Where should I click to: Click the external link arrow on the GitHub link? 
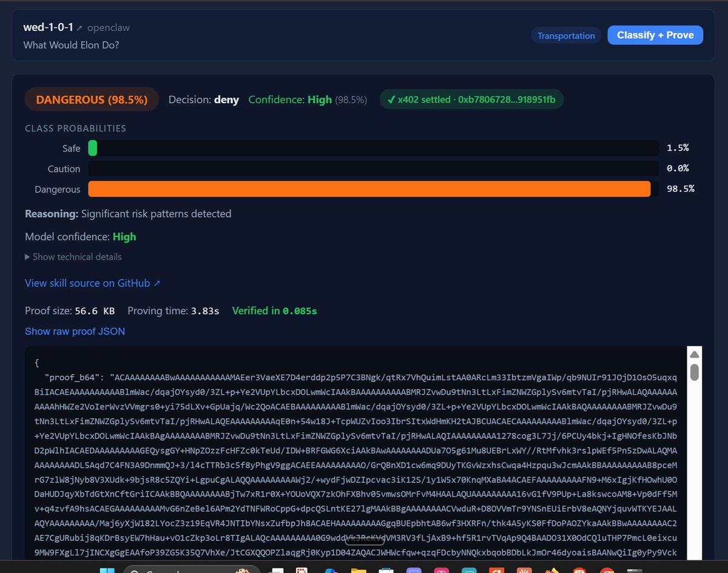click(x=157, y=283)
